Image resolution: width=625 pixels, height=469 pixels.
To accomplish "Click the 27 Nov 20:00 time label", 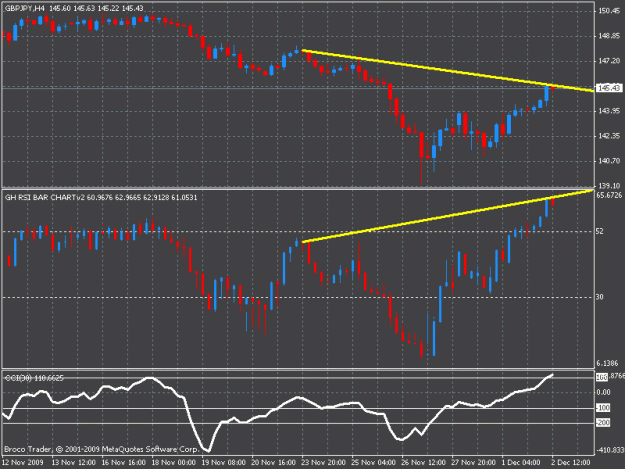I will point(473,462).
